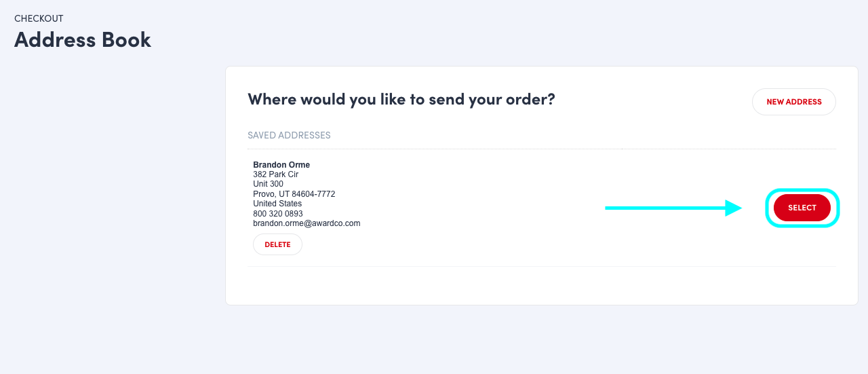Click the phone number 800 320 0893

click(x=278, y=214)
